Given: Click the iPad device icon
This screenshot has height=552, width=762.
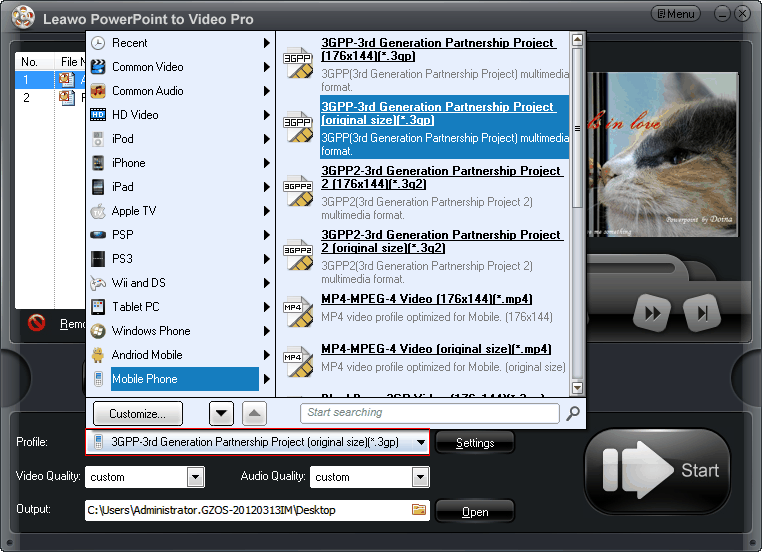Looking at the screenshot, I should tap(98, 187).
